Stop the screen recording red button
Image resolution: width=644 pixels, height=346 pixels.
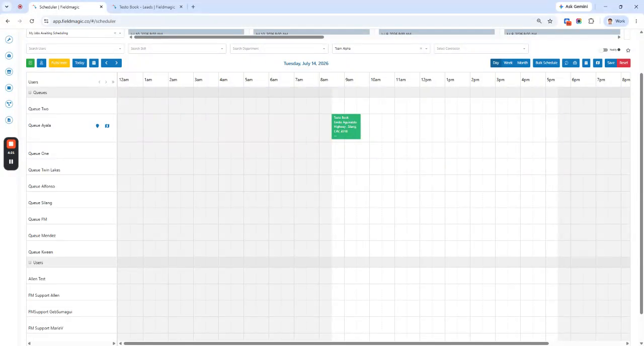click(x=11, y=144)
